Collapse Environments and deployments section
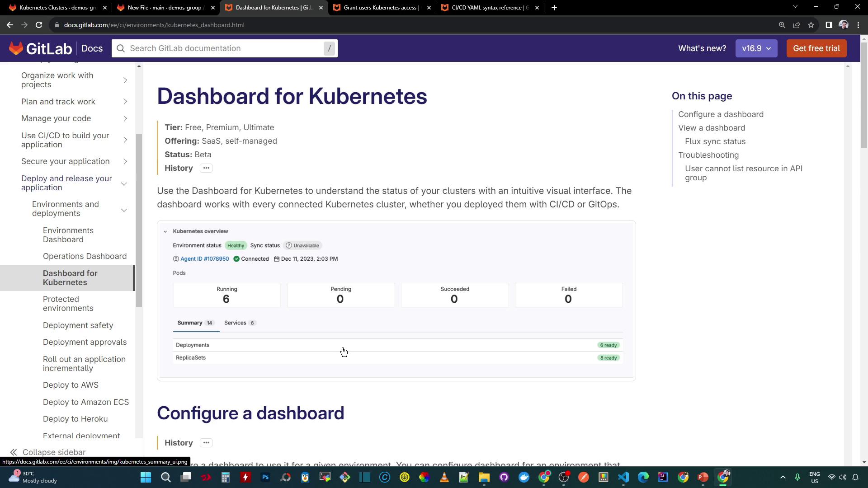 coord(124,210)
